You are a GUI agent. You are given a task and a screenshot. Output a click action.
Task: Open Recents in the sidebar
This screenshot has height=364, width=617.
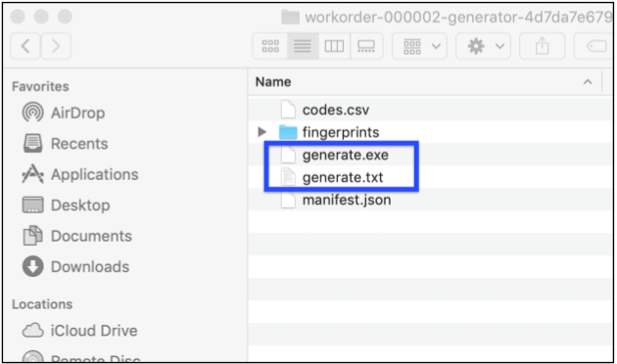pyautogui.click(x=66, y=144)
